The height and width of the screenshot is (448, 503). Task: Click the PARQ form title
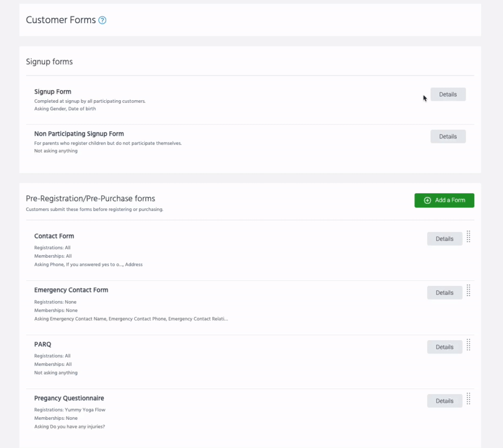pyautogui.click(x=43, y=344)
